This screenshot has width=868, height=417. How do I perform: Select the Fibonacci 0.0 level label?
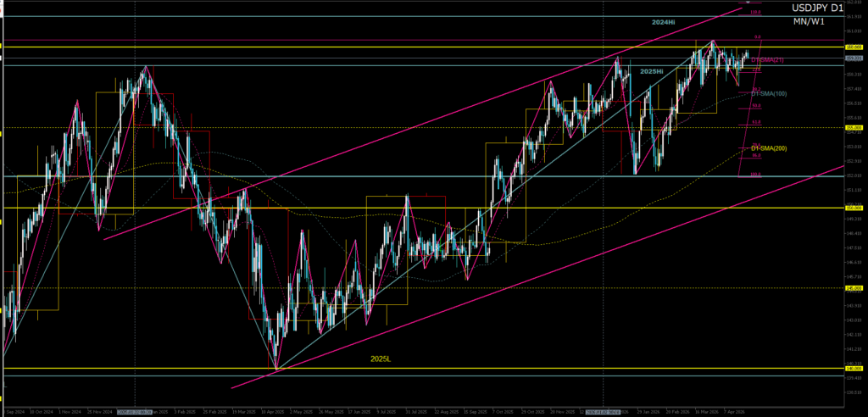coord(756,37)
